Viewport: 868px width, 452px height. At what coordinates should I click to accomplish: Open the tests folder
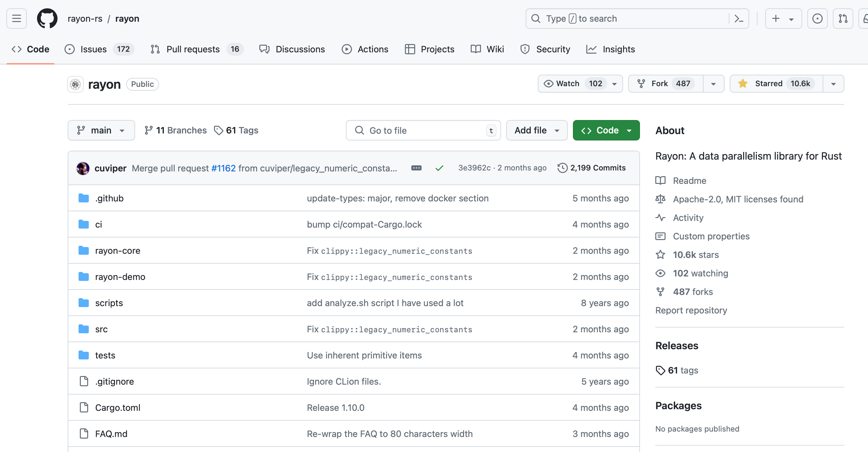pos(105,355)
